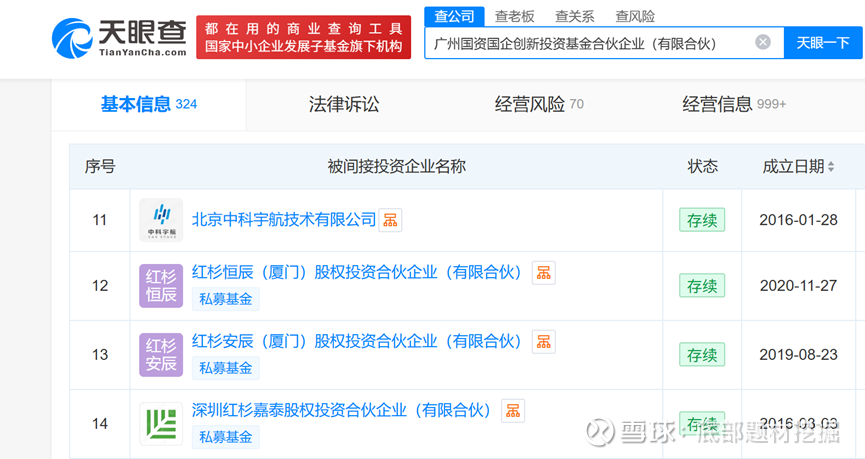The image size is (865, 459).
Task: Open the 基本信息 324 tab
Action: (148, 104)
